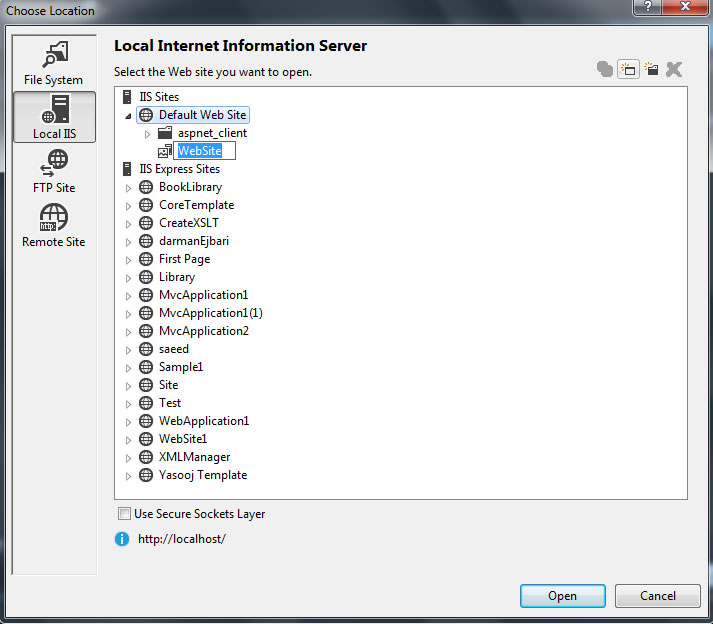Viewport: 713px width, 624px height.
Task: Expand the MvcApplication2 tree node
Action: [128, 332]
